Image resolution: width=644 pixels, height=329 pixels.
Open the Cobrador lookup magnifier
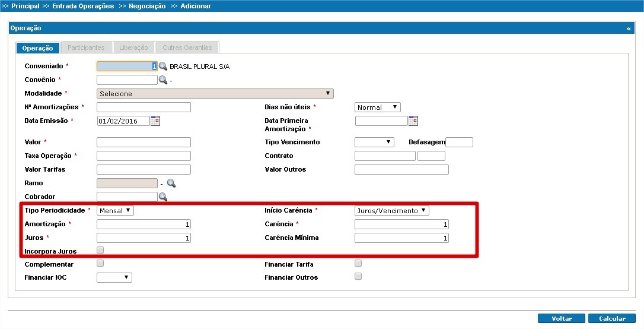click(163, 197)
